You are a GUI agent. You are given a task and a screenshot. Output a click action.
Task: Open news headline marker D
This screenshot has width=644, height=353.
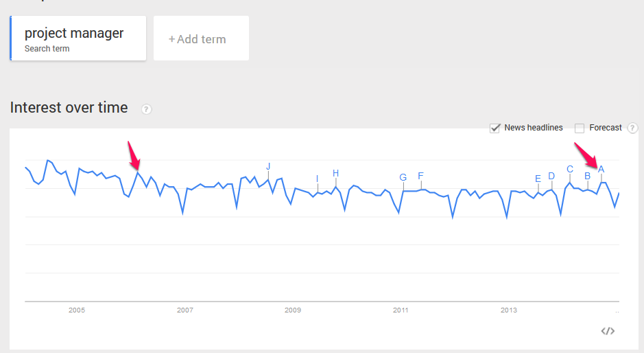pos(551,176)
